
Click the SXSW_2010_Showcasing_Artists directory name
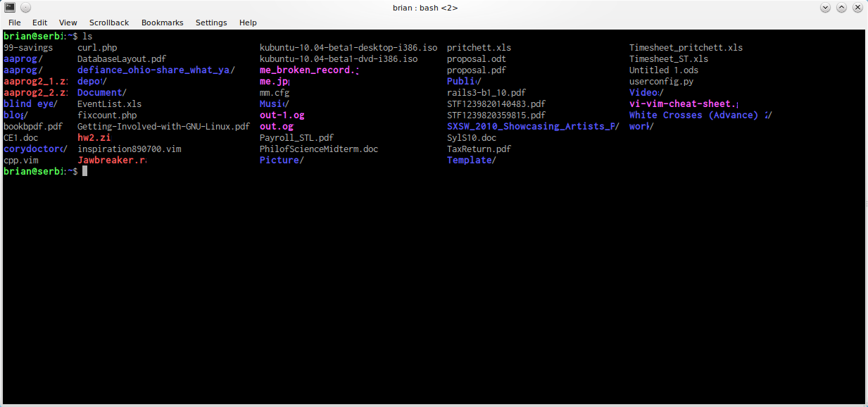tap(532, 127)
